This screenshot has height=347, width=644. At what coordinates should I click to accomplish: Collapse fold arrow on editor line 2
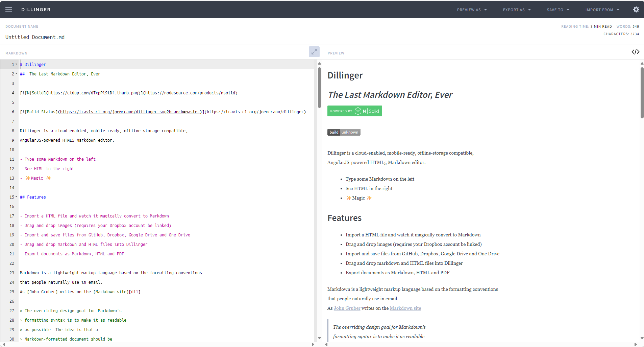[x=16, y=74]
